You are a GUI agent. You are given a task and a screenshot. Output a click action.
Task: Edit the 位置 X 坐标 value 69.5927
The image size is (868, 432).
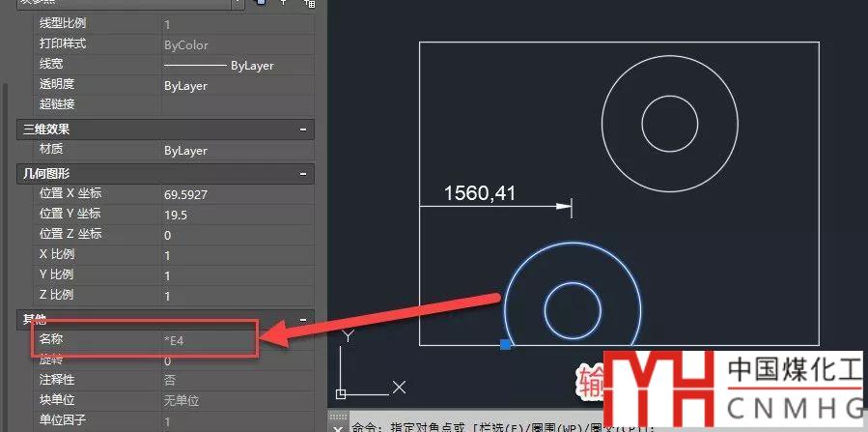237,194
